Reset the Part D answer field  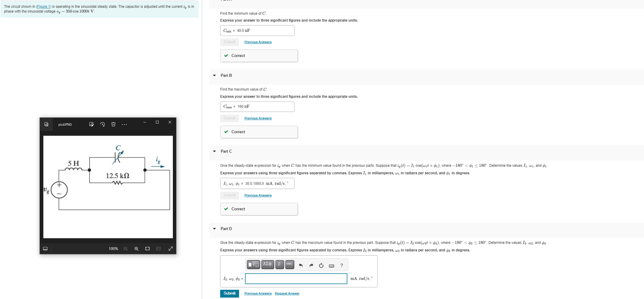321,265
